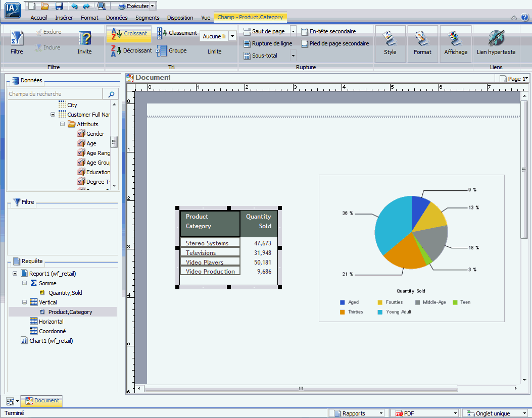The width and height of the screenshot is (532, 418).
Task: Collapse the Vertical node
Action: (24, 302)
